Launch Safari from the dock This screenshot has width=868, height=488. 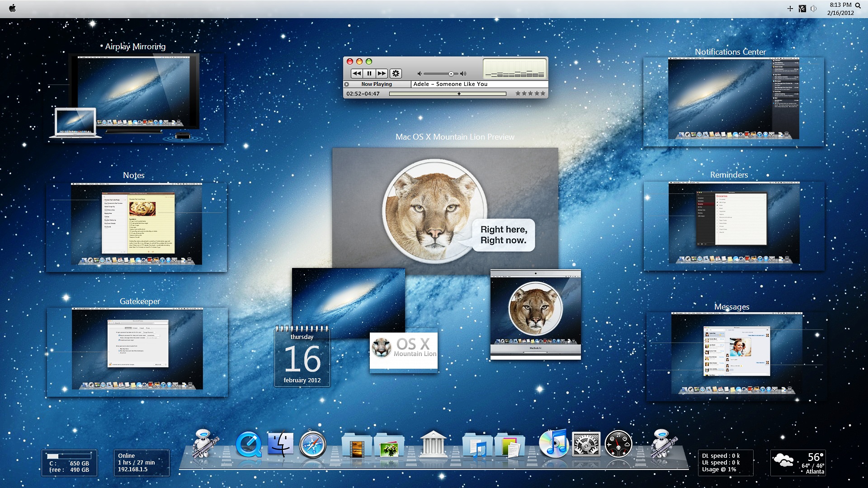pyautogui.click(x=312, y=445)
